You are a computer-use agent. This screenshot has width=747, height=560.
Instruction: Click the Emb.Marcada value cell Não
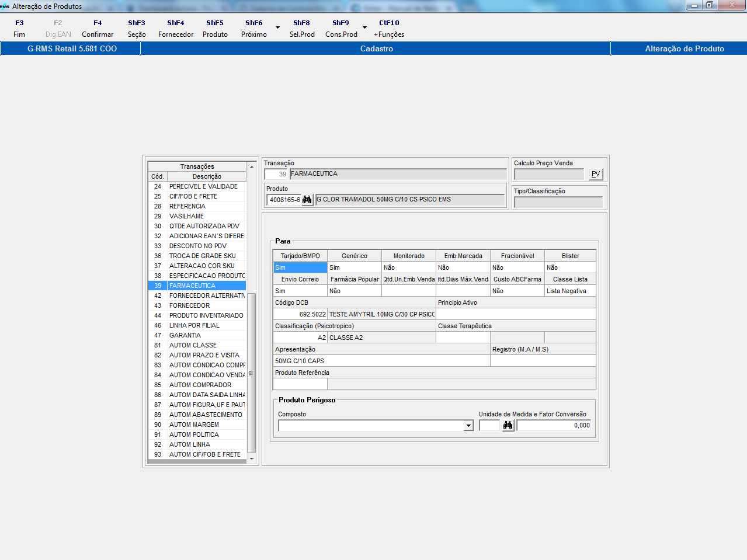coord(463,267)
